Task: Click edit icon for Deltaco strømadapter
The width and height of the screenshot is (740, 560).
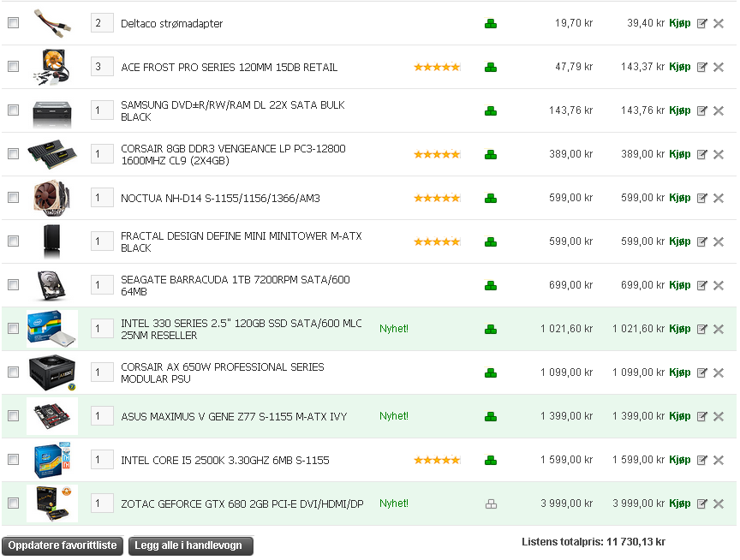Action: [701, 24]
